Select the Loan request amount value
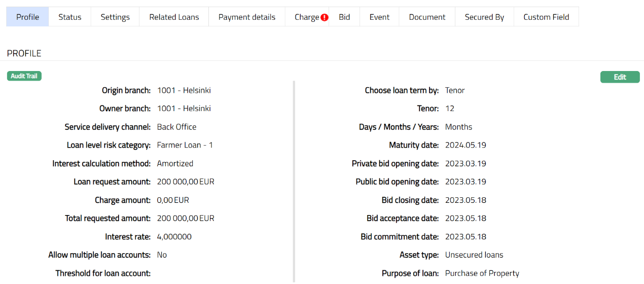This screenshot has width=644, height=284. click(x=186, y=182)
